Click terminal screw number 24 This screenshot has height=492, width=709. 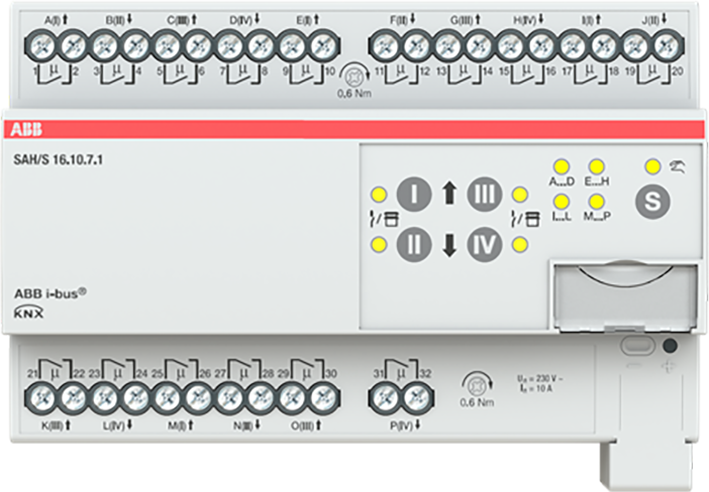tap(136, 399)
